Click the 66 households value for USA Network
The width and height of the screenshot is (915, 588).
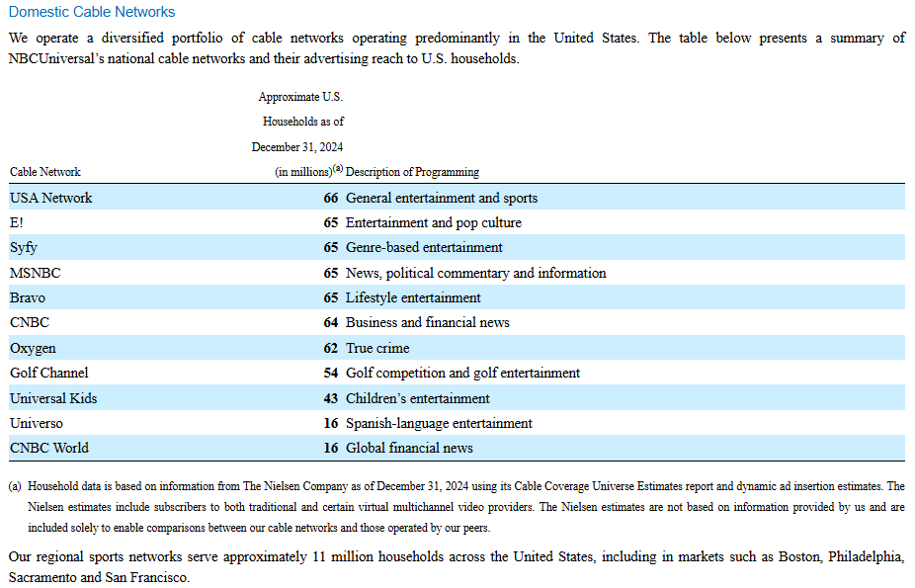[x=331, y=198]
